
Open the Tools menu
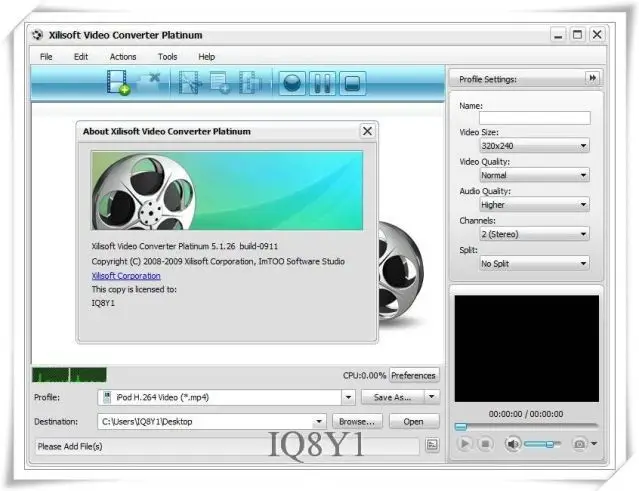[167, 57]
